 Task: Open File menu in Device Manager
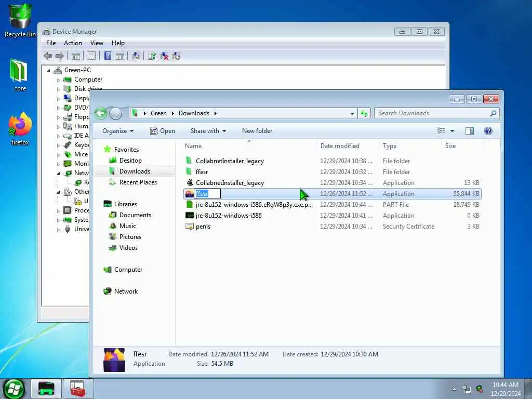pos(51,43)
